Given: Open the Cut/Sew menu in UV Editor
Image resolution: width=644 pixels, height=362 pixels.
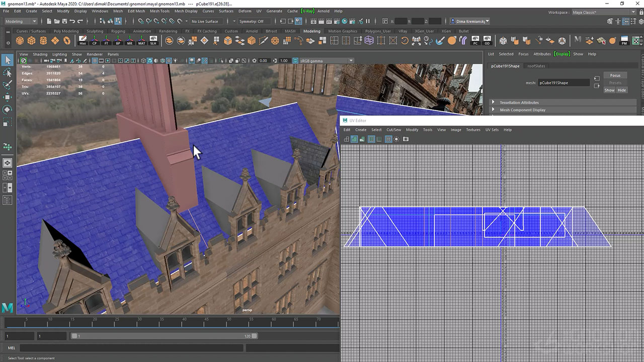Looking at the screenshot, I should [x=394, y=130].
